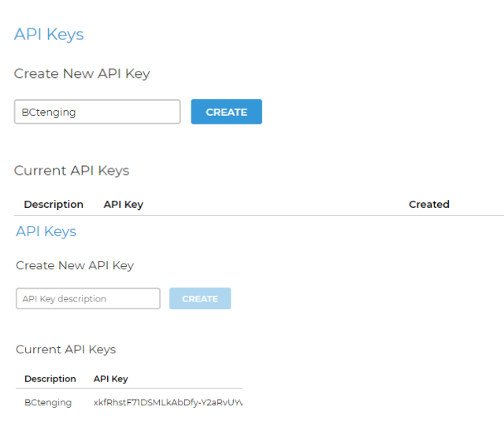Click Description header above BCtenging entry
This screenshot has height=425, width=504.
point(50,379)
